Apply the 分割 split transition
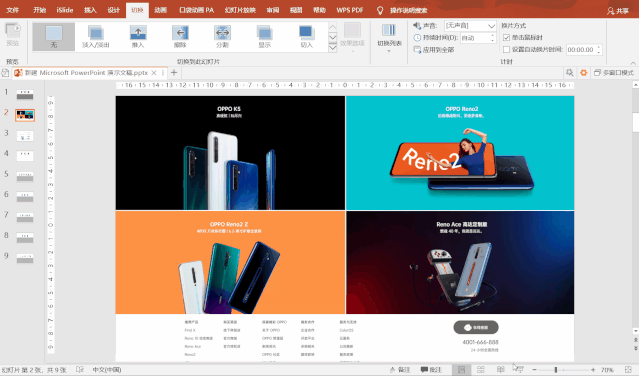The width and height of the screenshot is (639, 376). coord(222,37)
